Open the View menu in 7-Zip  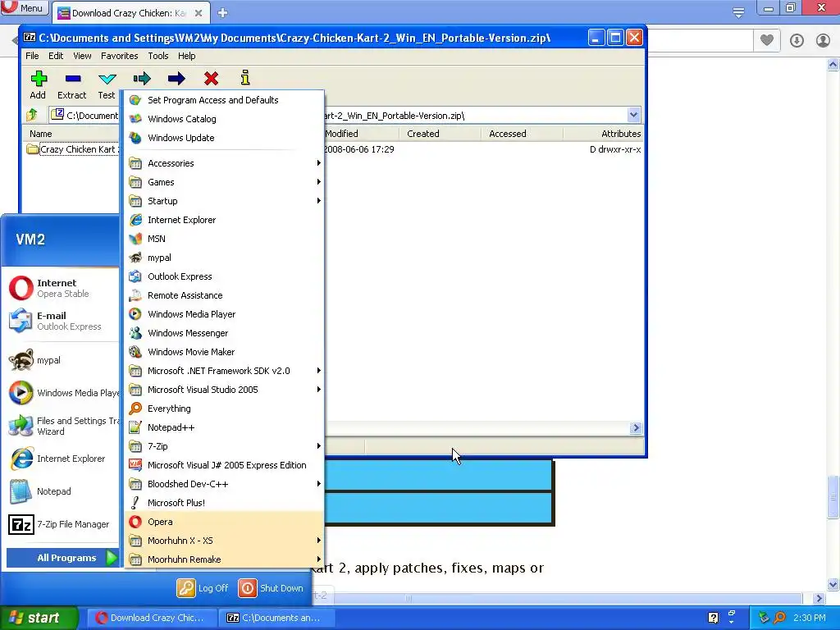82,56
